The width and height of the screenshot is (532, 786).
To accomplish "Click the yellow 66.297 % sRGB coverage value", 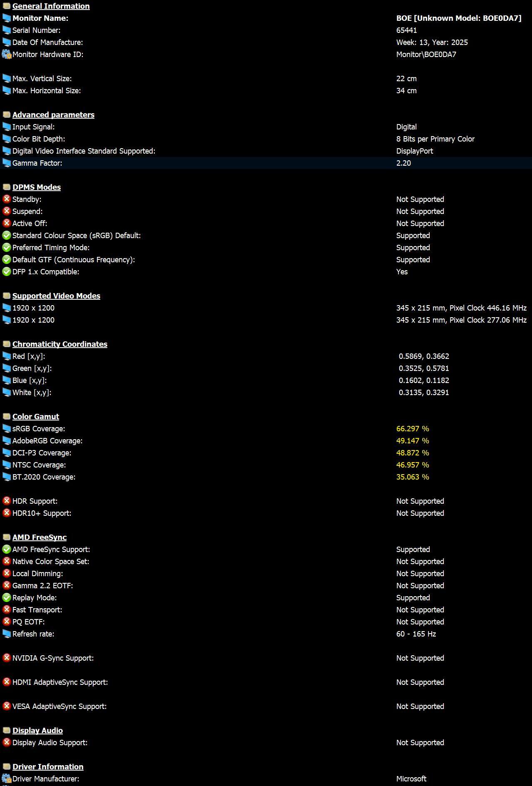I will point(413,428).
